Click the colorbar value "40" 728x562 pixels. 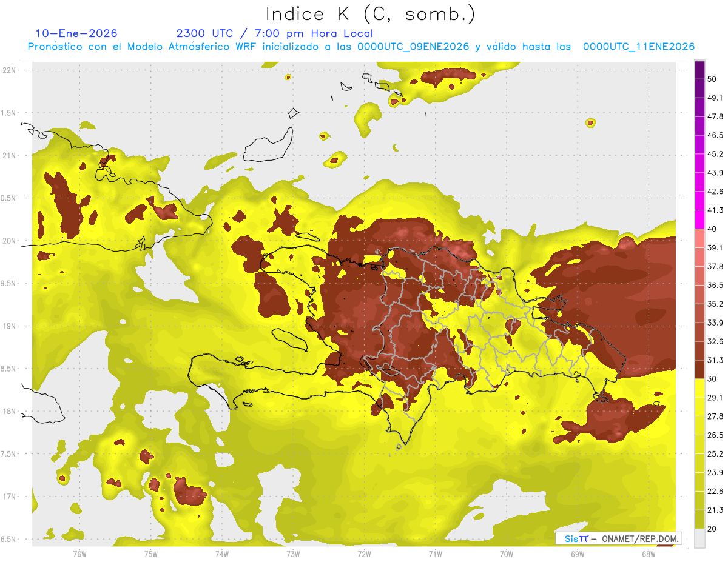pos(712,229)
